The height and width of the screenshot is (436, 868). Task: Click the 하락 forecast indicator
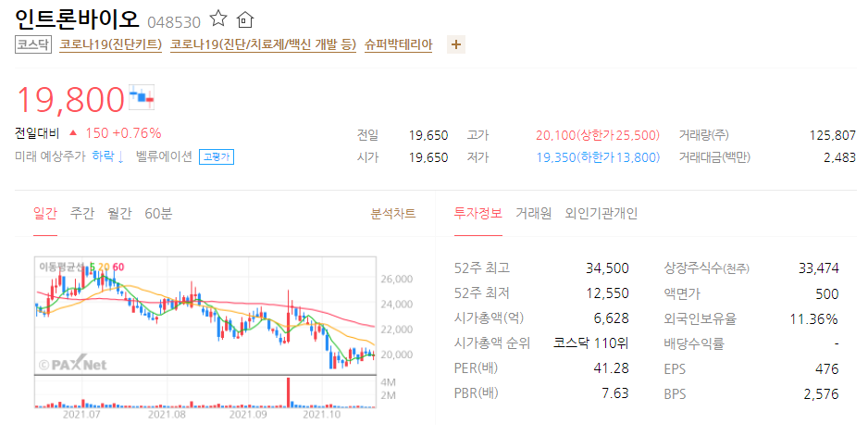pos(108,156)
